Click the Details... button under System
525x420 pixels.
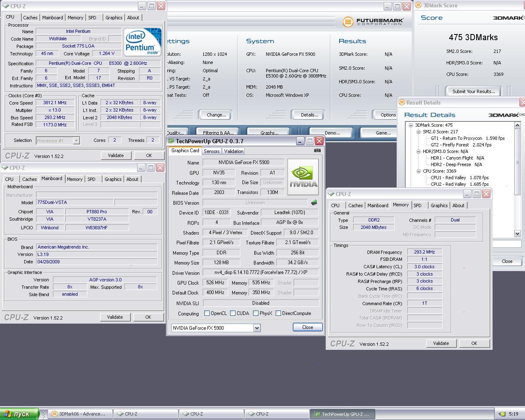[309, 115]
